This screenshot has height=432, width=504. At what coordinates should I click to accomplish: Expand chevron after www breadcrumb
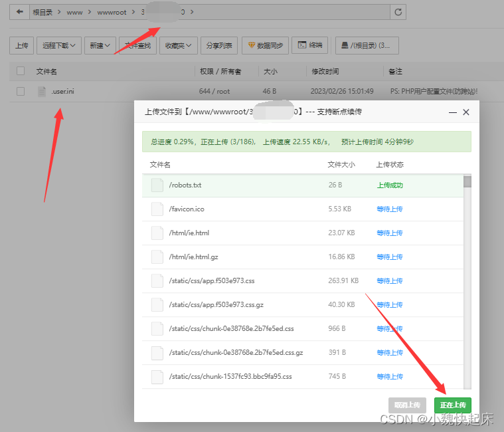(90, 12)
